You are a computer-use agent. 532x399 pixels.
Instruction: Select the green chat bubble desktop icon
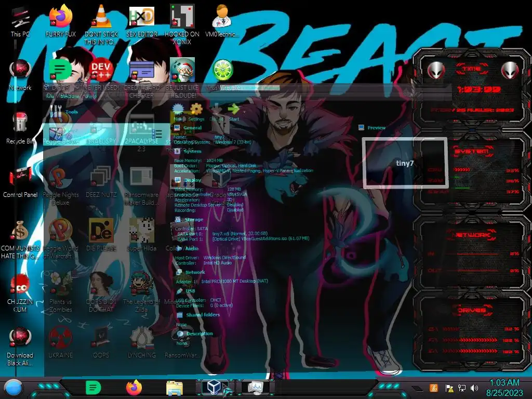[x=60, y=70]
